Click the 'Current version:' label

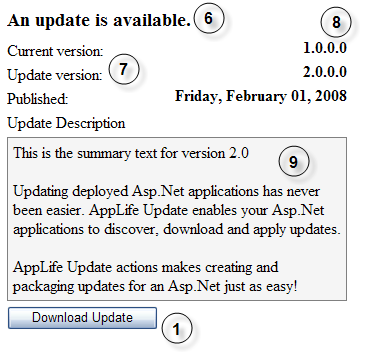click(55, 51)
